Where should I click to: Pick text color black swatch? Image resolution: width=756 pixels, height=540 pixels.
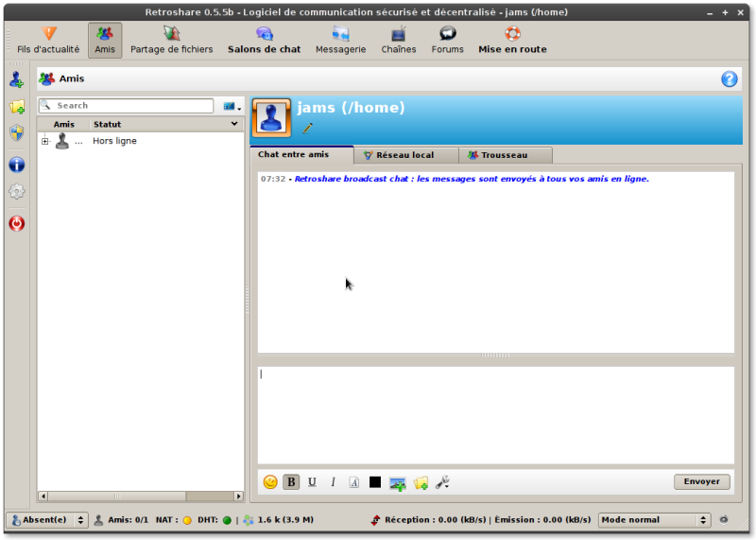pos(374,482)
